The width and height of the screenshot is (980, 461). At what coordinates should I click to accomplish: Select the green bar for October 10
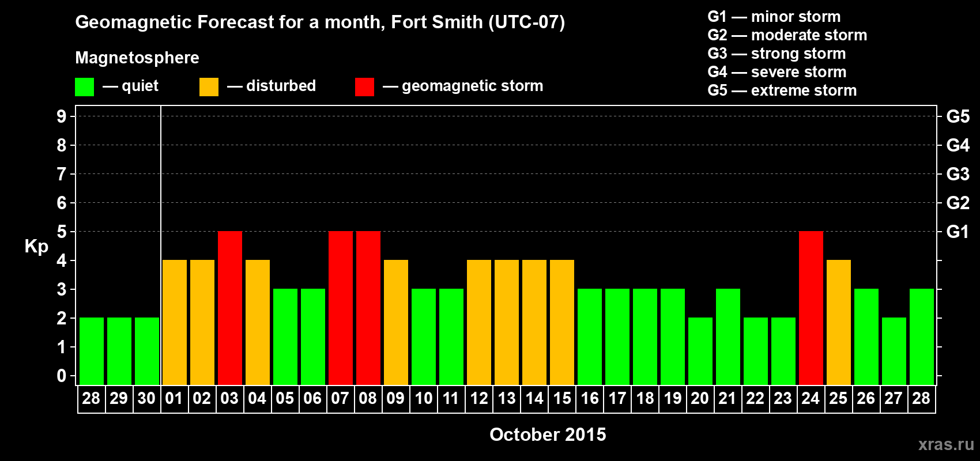pyautogui.click(x=424, y=337)
